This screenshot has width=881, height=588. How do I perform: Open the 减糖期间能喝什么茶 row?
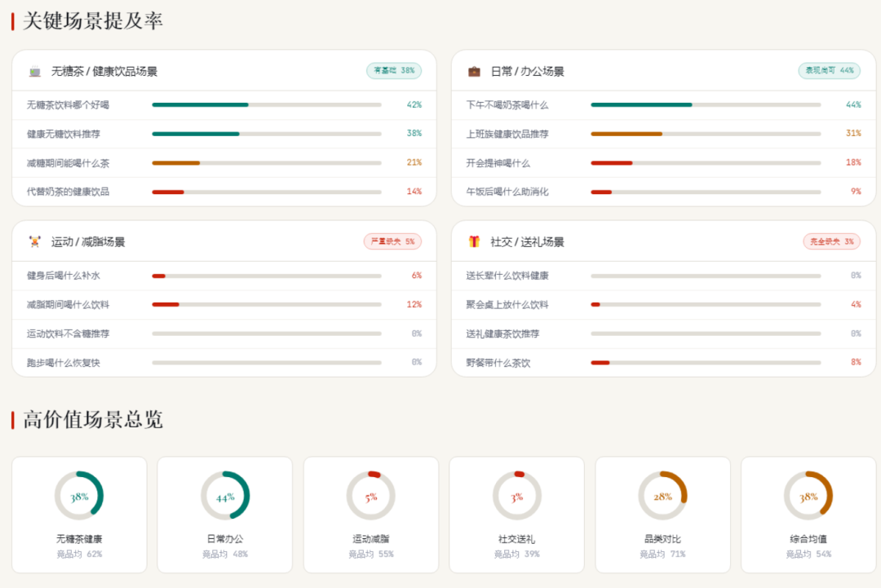[x=224, y=163]
